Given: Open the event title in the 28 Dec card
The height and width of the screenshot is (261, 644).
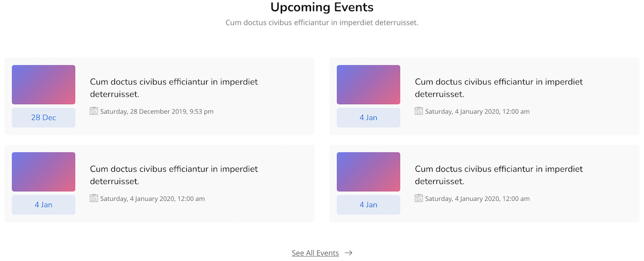Looking at the screenshot, I should [x=174, y=88].
